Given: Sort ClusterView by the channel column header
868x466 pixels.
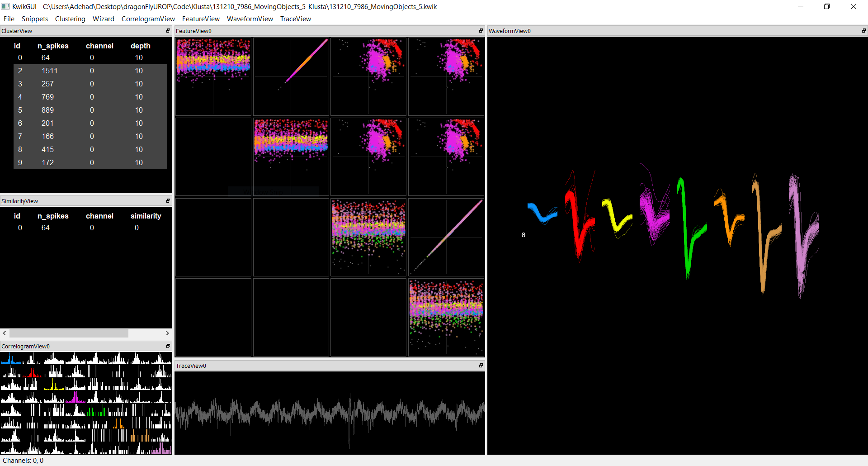Looking at the screenshot, I should pyautogui.click(x=99, y=46).
